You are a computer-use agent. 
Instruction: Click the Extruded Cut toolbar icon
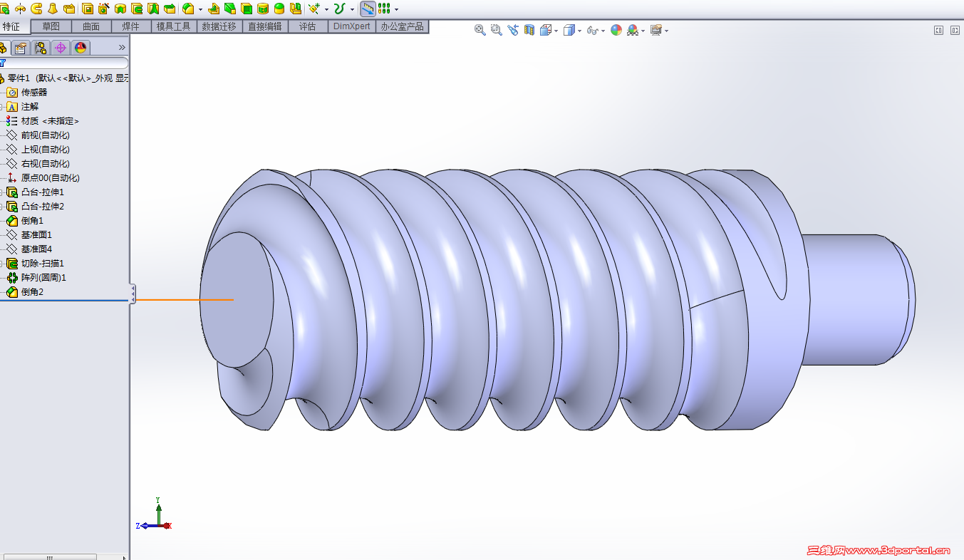tap(88, 9)
